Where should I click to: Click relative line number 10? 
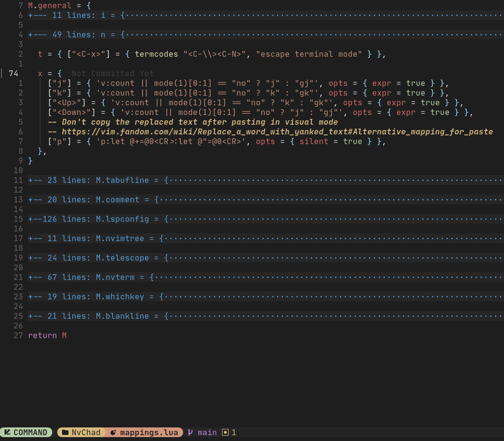point(18,170)
